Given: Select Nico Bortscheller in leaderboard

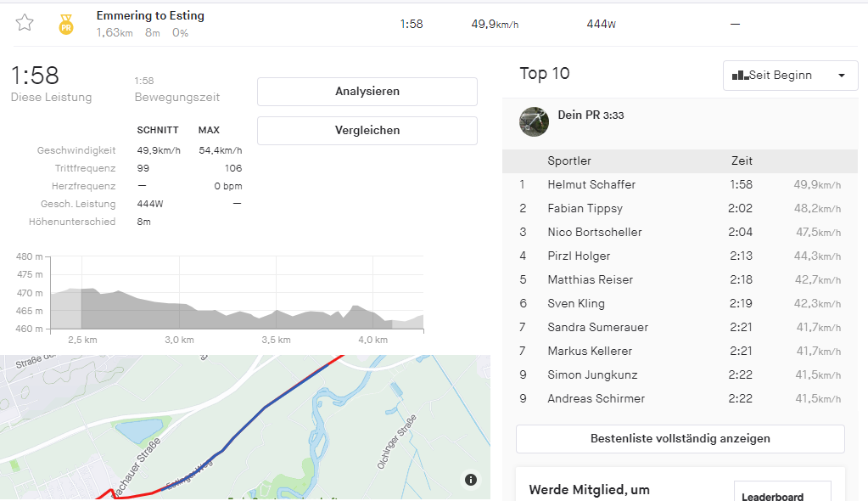Looking at the screenshot, I should [594, 232].
